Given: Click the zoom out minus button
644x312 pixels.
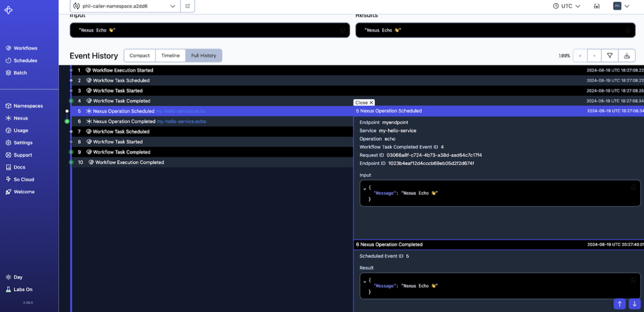Looking at the screenshot, I should (594, 56).
